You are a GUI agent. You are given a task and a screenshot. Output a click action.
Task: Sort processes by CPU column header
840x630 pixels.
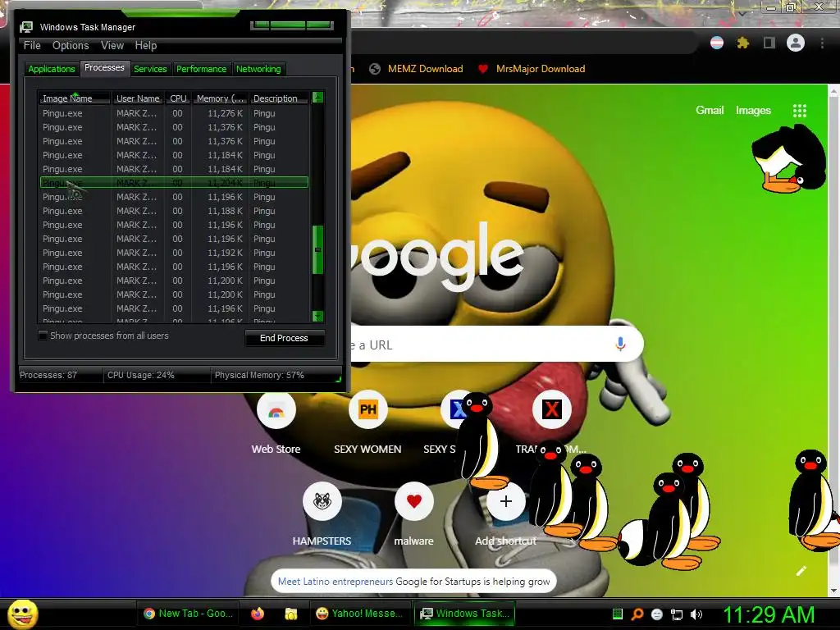click(x=178, y=98)
